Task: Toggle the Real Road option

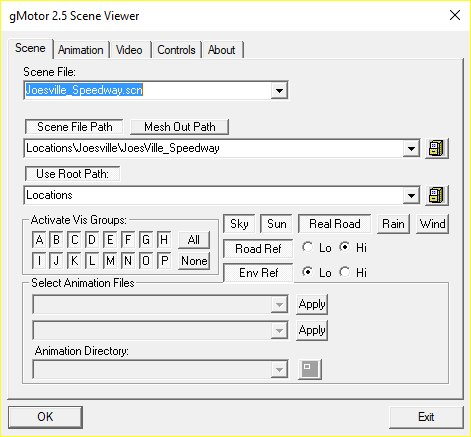Action: click(334, 224)
